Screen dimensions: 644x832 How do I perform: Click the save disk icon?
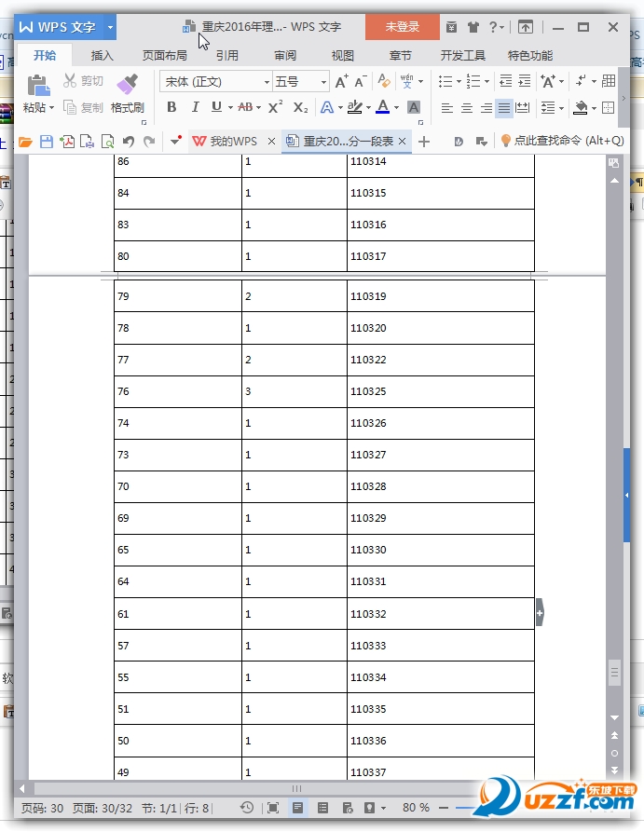click(47, 142)
